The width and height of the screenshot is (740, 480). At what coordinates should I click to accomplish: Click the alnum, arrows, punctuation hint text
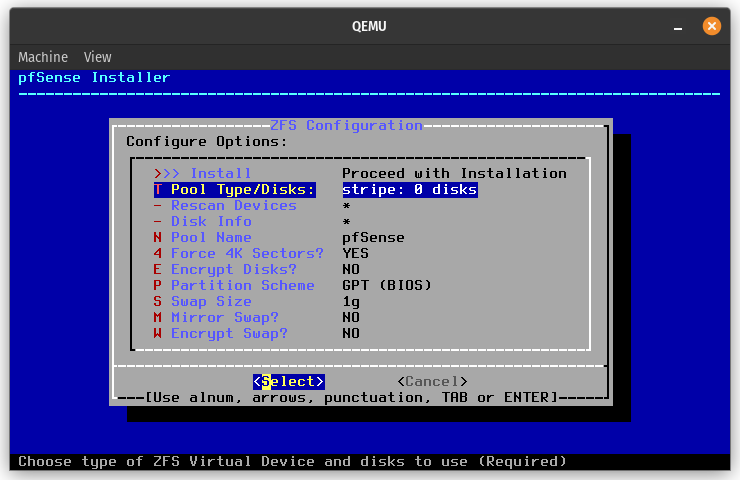pyautogui.click(x=351, y=397)
